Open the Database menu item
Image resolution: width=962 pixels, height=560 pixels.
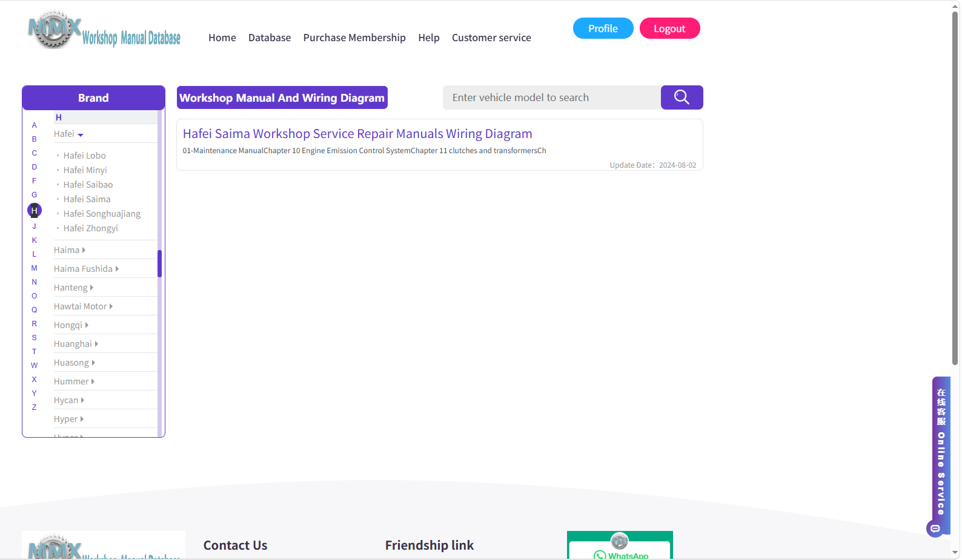click(x=270, y=38)
